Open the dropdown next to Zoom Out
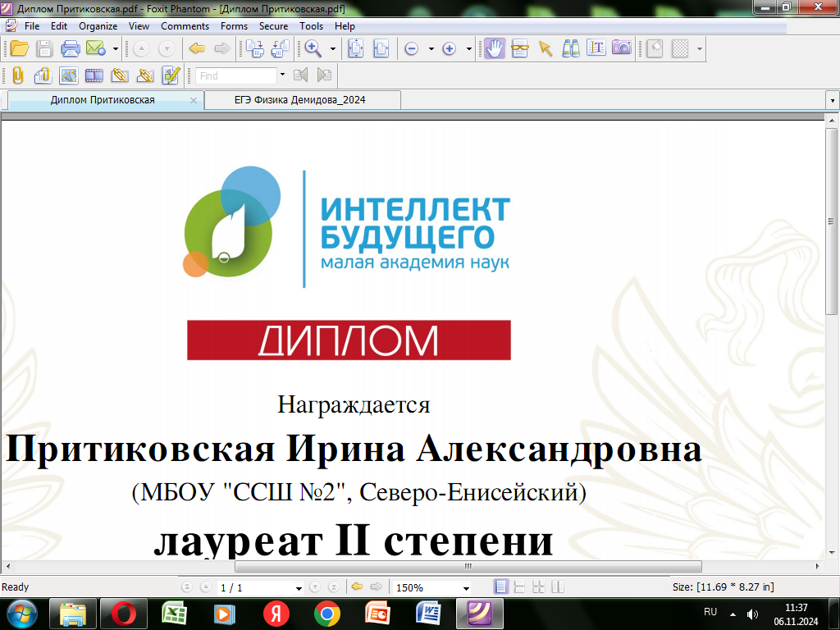 [x=431, y=48]
